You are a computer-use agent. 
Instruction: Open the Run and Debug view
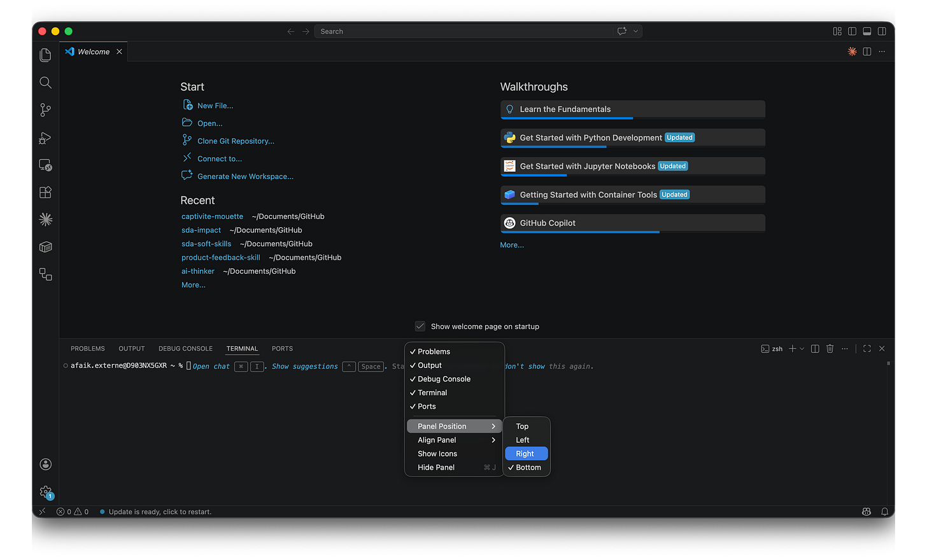pos(45,138)
